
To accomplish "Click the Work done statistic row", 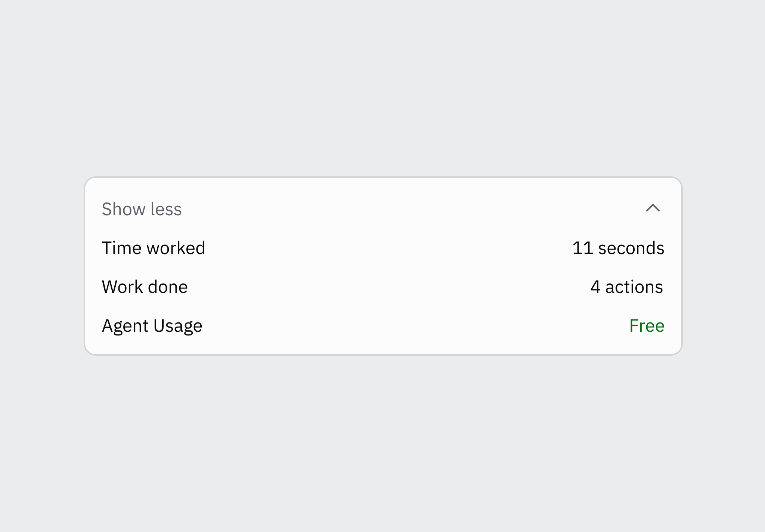I will click(x=382, y=287).
